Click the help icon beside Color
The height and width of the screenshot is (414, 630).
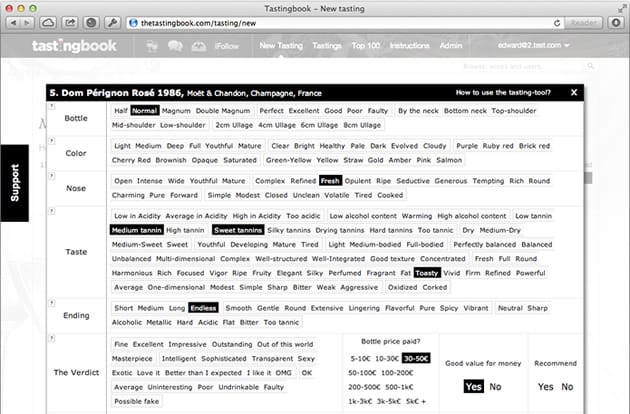pyautogui.click(x=52, y=141)
